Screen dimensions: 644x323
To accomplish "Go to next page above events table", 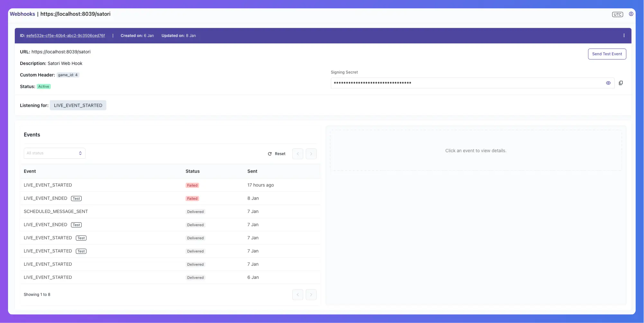I will (x=311, y=154).
